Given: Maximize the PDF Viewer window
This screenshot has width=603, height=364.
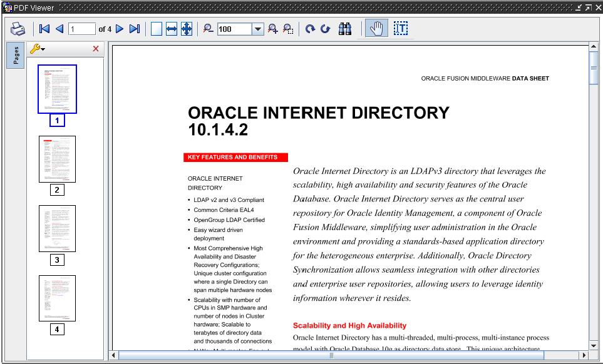Looking at the screenshot, I should (x=589, y=8).
